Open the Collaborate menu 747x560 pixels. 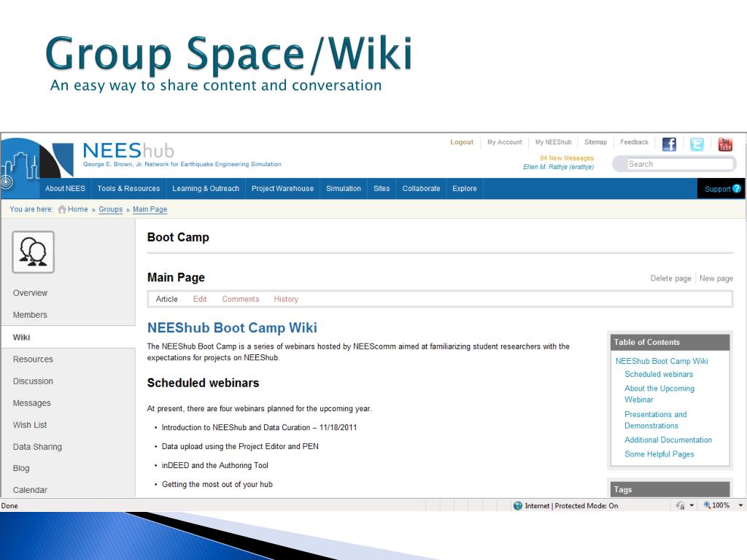pyautogui.click(x=421, y=189)
